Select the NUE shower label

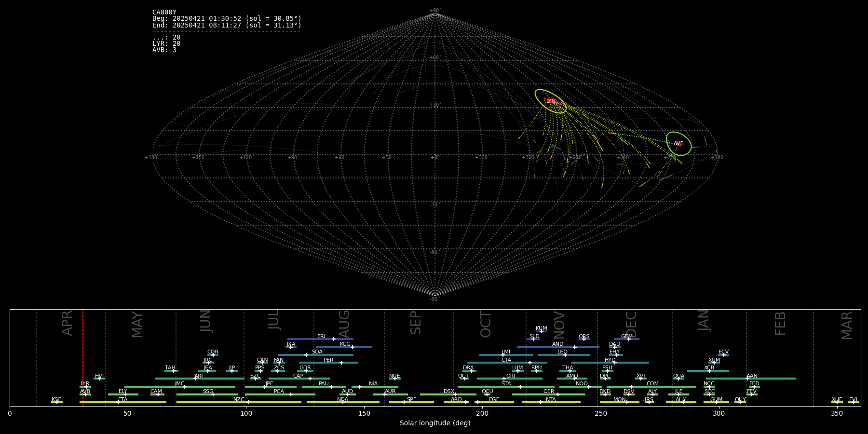coord(394,376)
